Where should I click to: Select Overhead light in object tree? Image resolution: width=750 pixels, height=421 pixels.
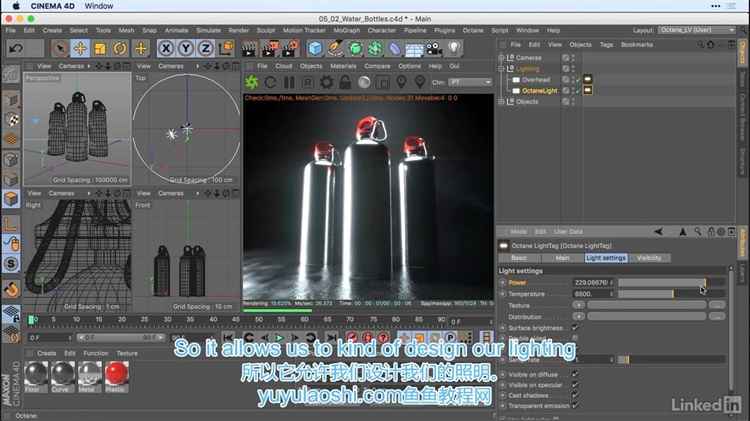click(x=536, y=79)
